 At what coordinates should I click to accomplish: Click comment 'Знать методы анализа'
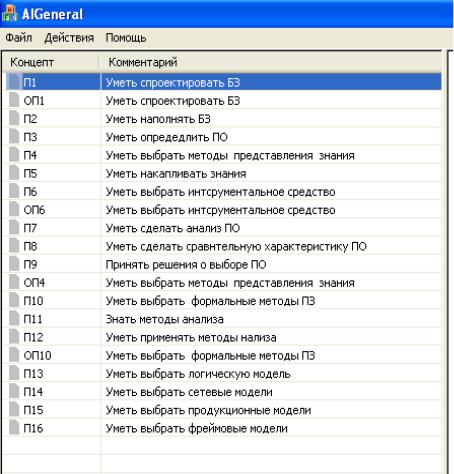click(x=165, y=319)
